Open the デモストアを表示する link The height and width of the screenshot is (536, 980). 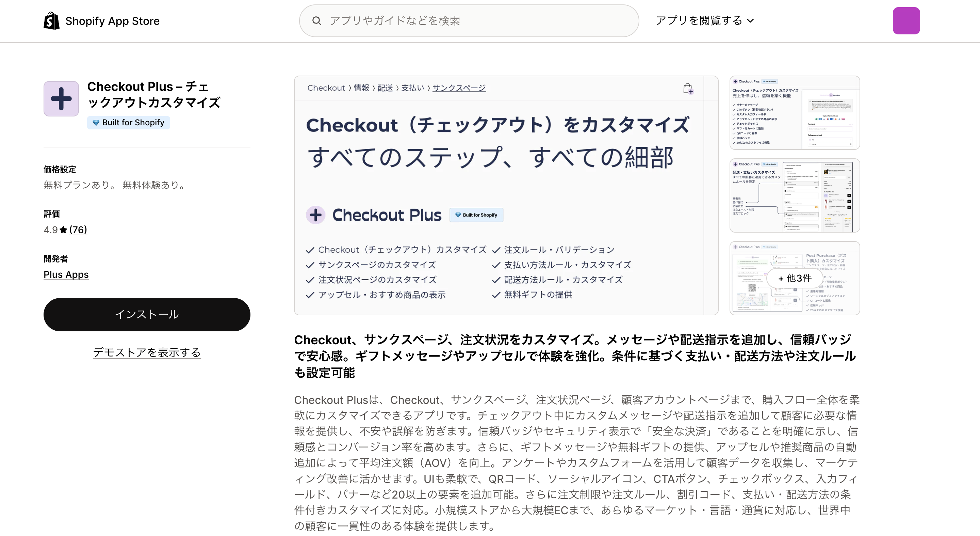point(147,352)
